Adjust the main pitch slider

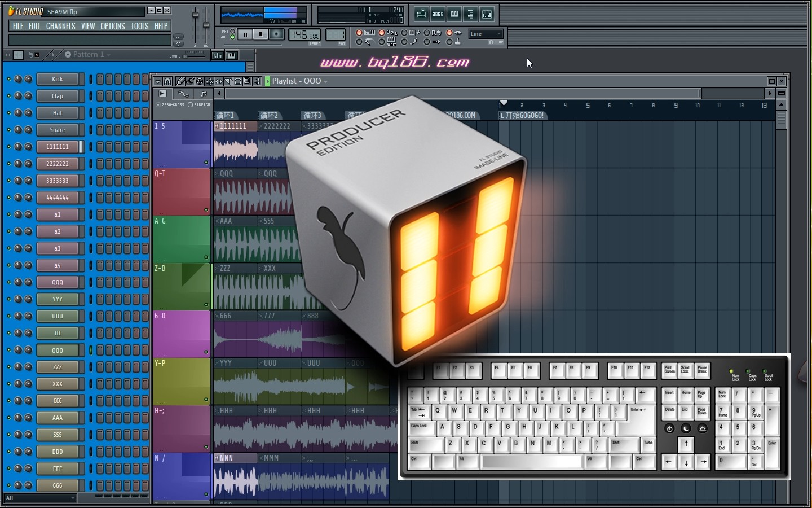206,26
